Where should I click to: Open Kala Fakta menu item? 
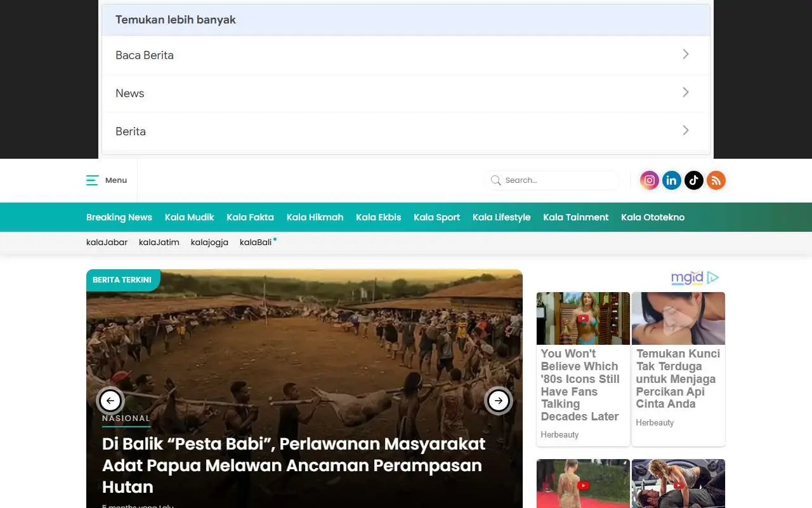click(x=250, y=217)
